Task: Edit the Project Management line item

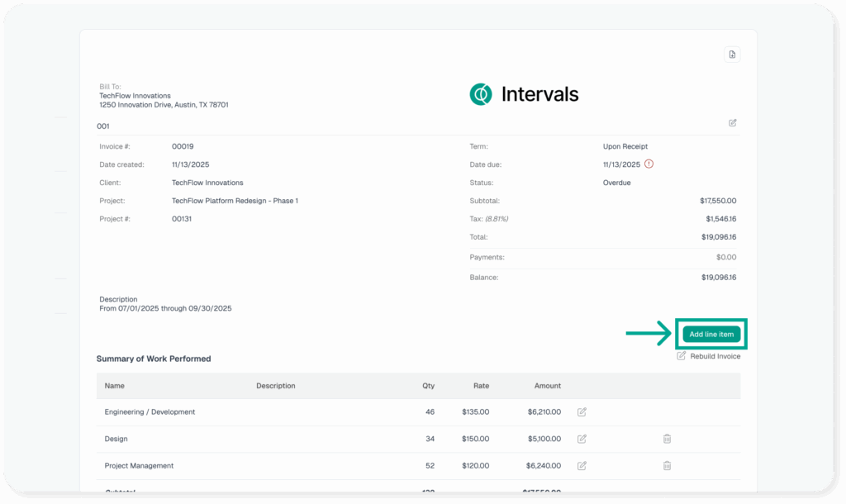Action: click(582, 466)
